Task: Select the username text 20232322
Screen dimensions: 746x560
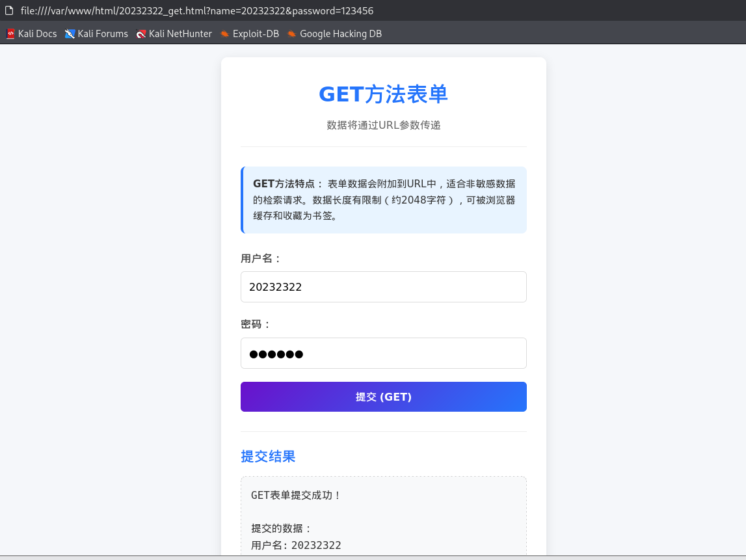Action: (276, 286)
